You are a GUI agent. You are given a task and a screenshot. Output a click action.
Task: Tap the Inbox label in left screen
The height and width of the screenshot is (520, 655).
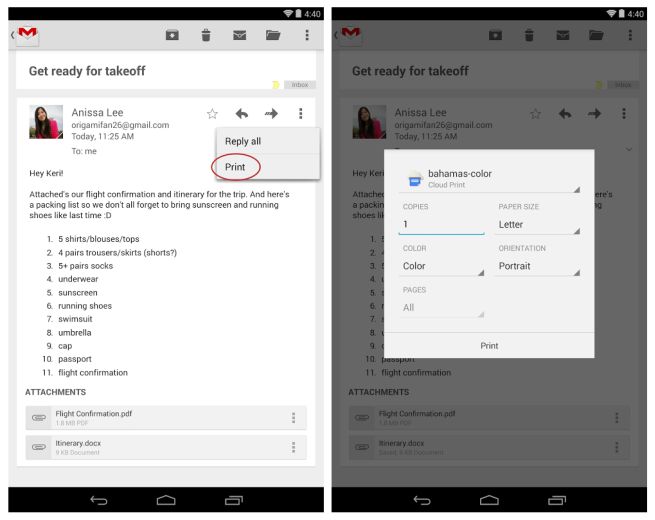pos(300,85)
